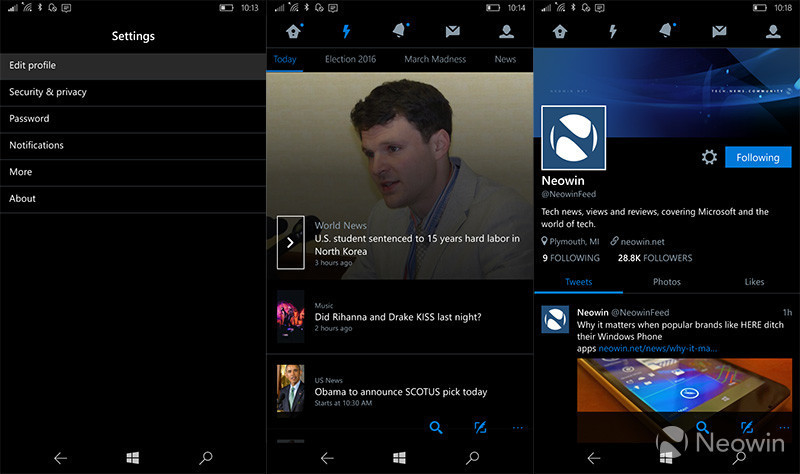800x474 pixels.
Task: Open more options ellipsis, Moments screen
Action: (x=518, y=428)
